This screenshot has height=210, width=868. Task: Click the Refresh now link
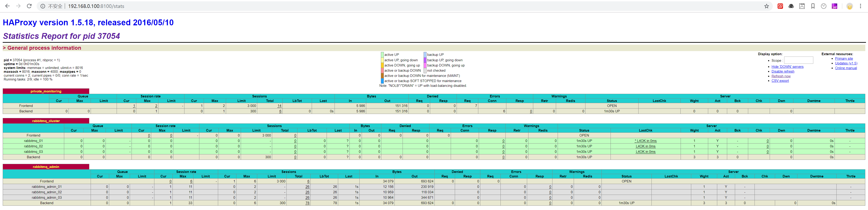click(781, 76)
